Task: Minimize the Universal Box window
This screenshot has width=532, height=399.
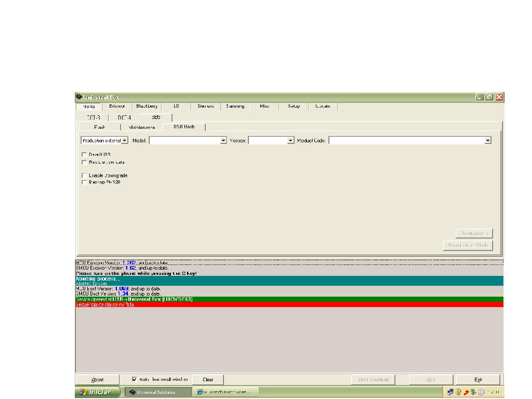Action: pyautogui.click(x=481, y=97)
